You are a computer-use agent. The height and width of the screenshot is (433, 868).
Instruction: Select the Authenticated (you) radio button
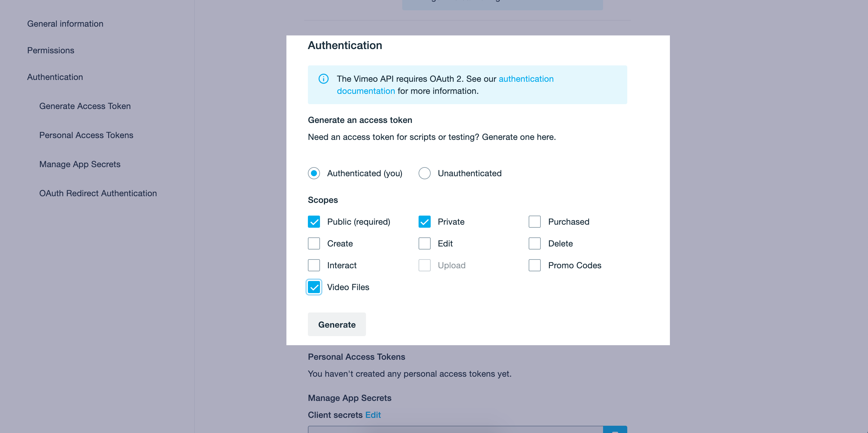(314, 173)
